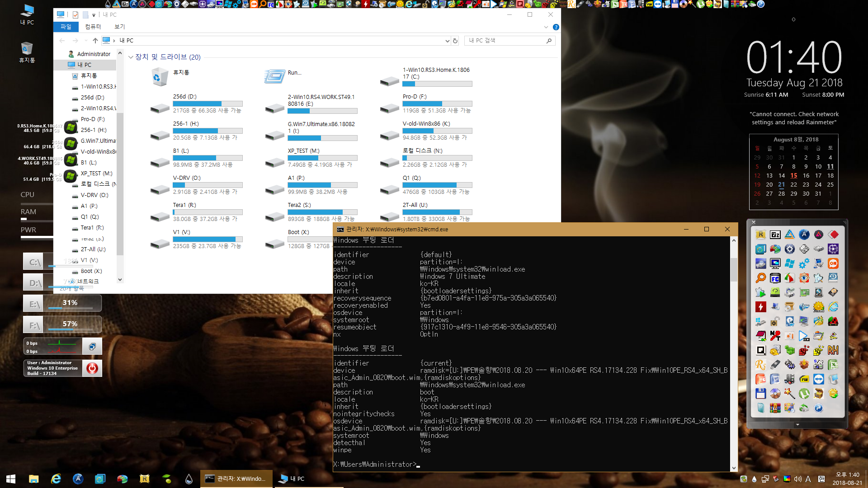Launch the blue Windows logo tool in launcher

pyautogui.click(x=789, y=263)
